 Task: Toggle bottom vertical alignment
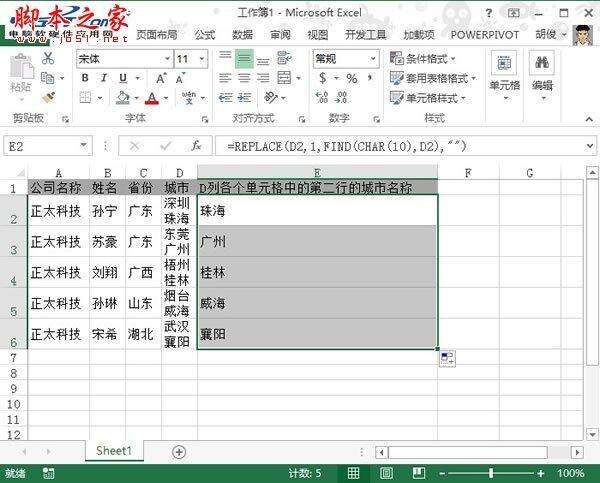263,59
